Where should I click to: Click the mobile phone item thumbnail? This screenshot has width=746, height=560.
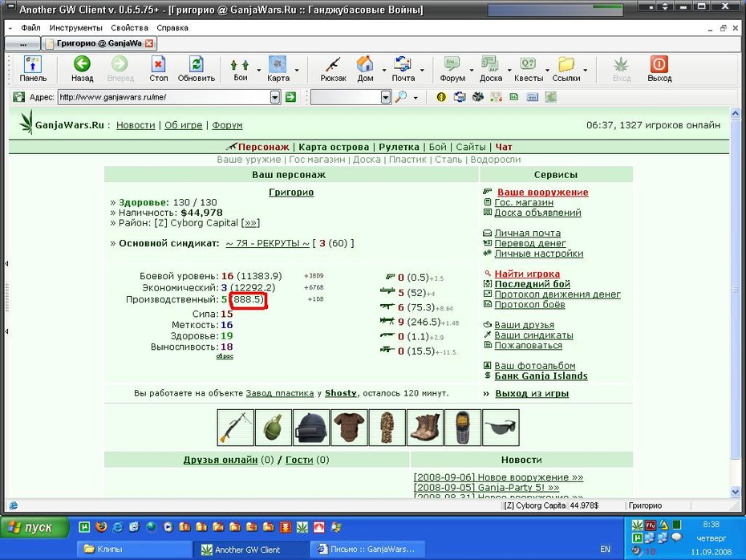coord(463,428)
